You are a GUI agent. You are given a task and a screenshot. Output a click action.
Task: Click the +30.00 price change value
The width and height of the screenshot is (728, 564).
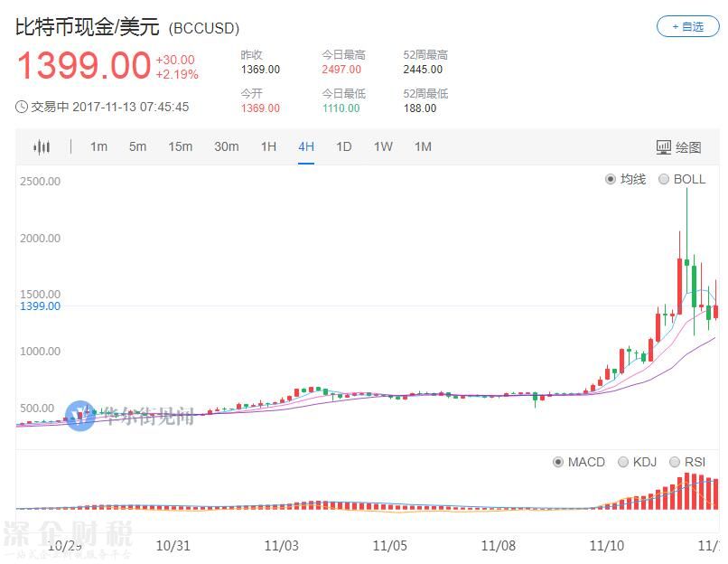pos(175,60)
